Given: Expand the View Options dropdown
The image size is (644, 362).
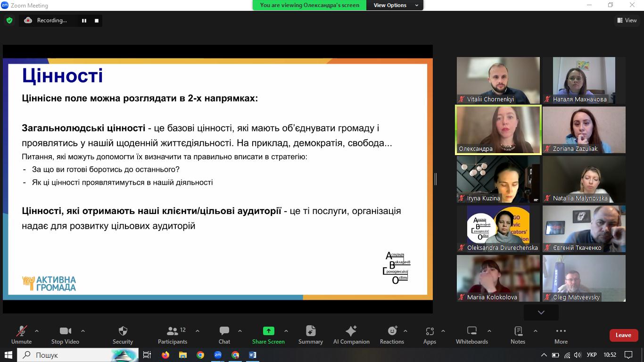Looking at the screenshot, I should click(x=395, y=5).
